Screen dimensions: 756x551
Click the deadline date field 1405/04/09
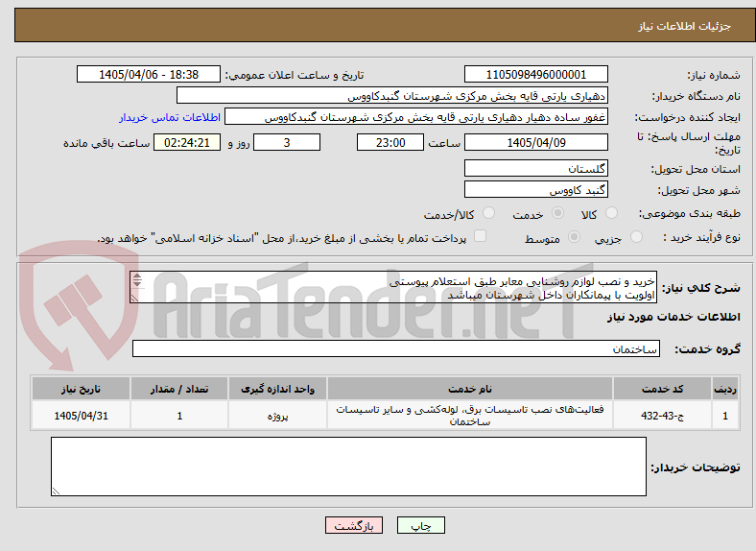(x=535, y=142)
